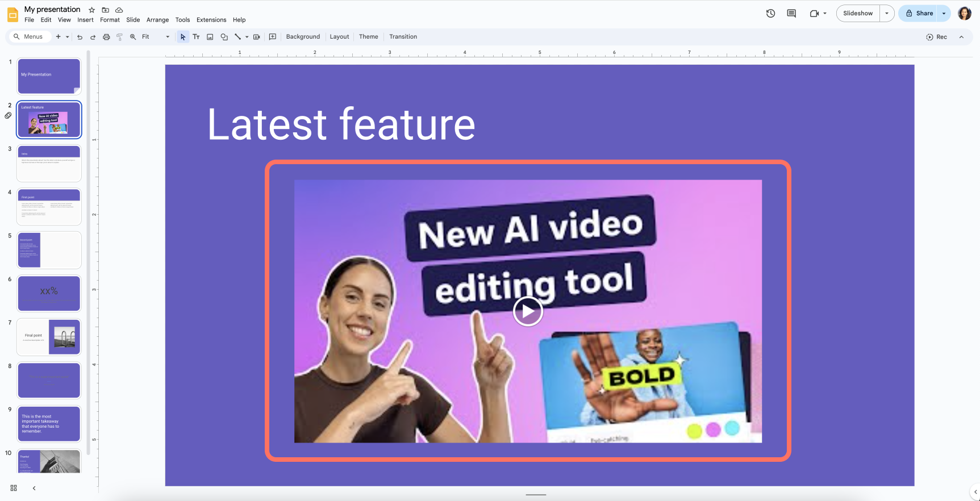This screenshot has height=501, width=980.
Task: Play the embedded video
Action: [528, 311]
